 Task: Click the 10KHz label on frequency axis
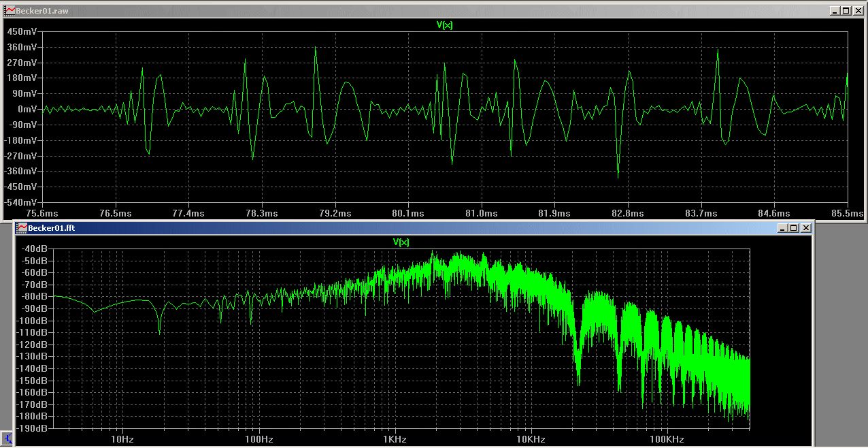pos(529,439)
